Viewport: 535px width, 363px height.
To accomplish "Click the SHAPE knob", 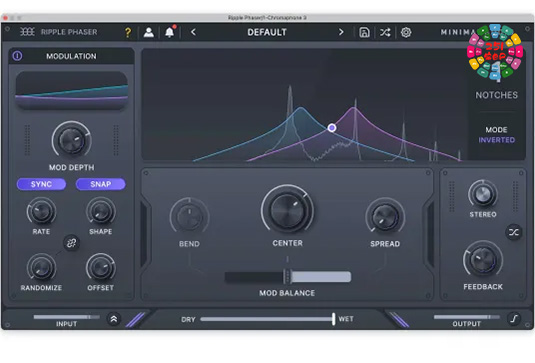I will click(101, 212).
